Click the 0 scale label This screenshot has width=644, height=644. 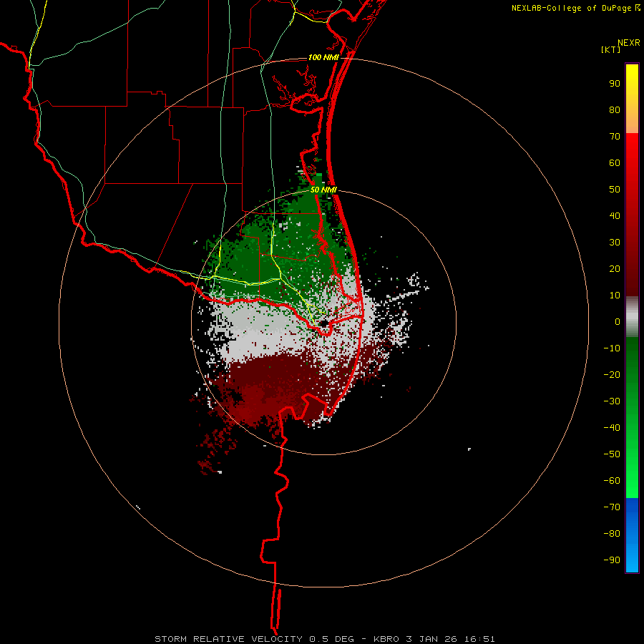pos(618,322)
